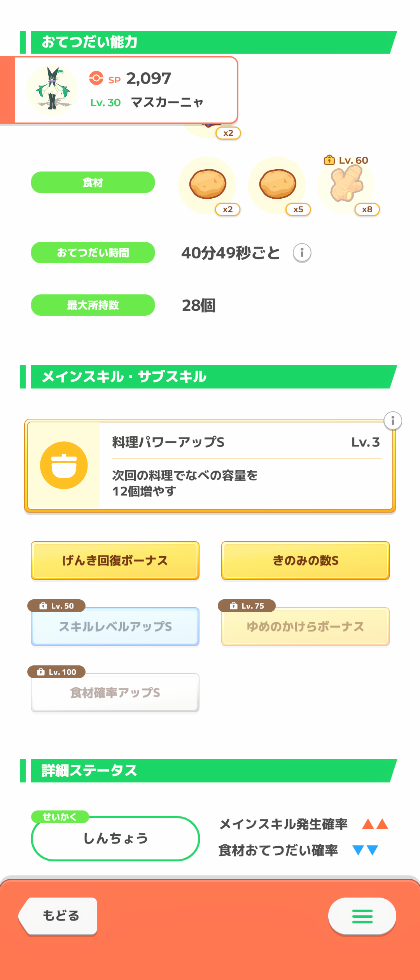
Task: Tap the 食材 green label
Action: 93,182
